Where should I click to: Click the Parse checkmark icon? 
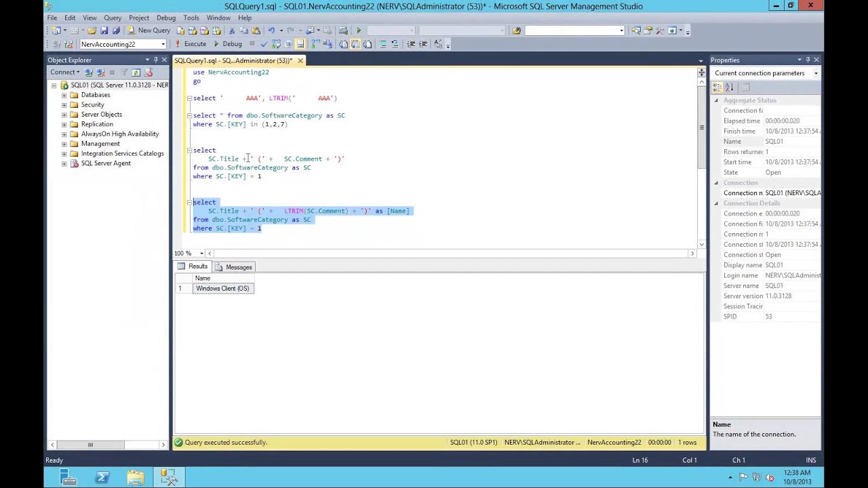point(264,44)
